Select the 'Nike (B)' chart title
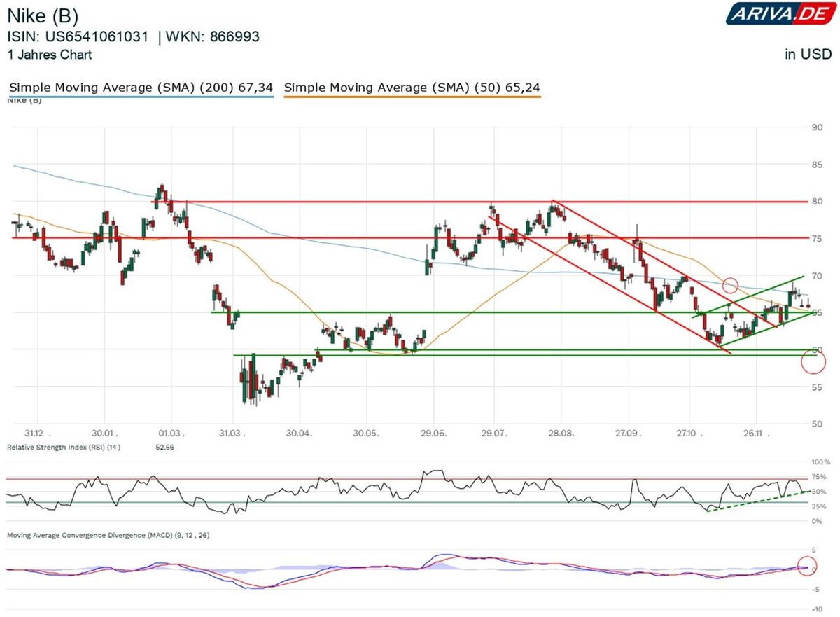 click(43, 16)
